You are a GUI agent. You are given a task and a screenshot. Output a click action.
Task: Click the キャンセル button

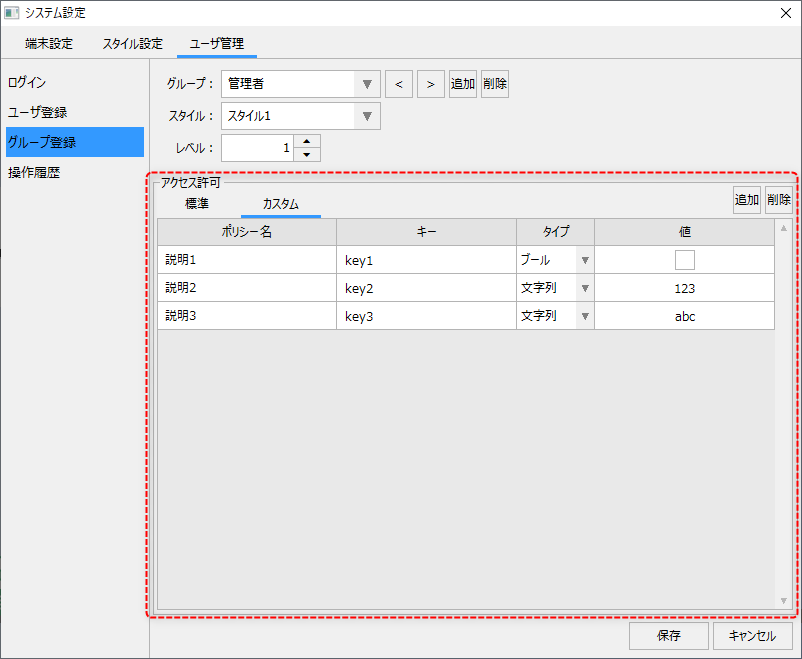click(752, 636)
